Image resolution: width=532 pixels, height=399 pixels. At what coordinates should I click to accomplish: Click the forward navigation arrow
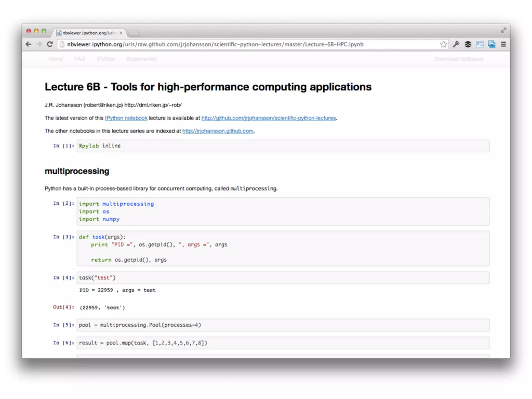(39, 44)
